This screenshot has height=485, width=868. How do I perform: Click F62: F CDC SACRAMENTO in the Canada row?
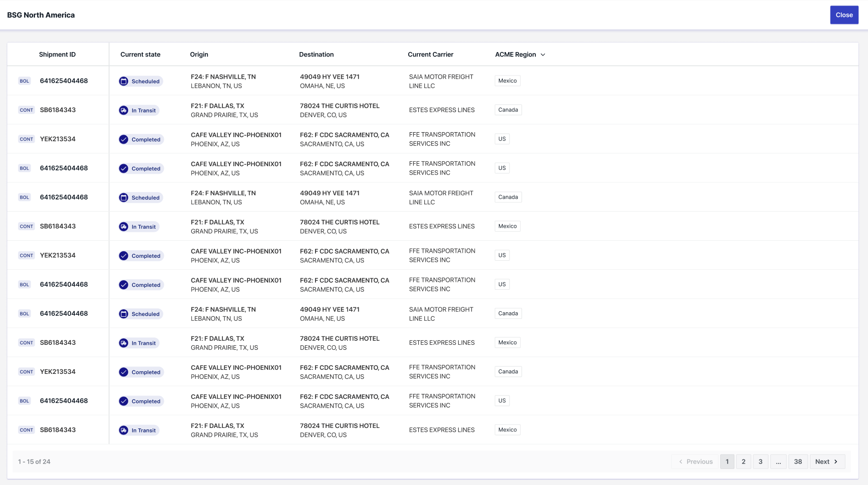[344, 367]
